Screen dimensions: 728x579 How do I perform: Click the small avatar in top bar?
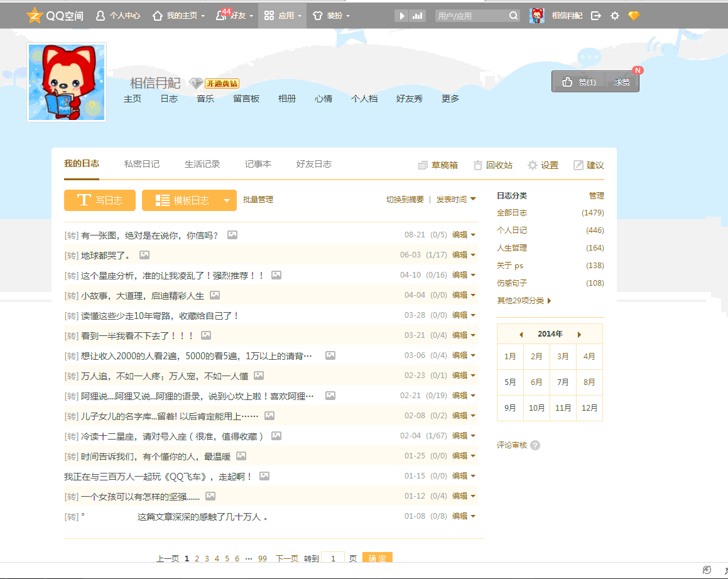click(x=536, y=16)
